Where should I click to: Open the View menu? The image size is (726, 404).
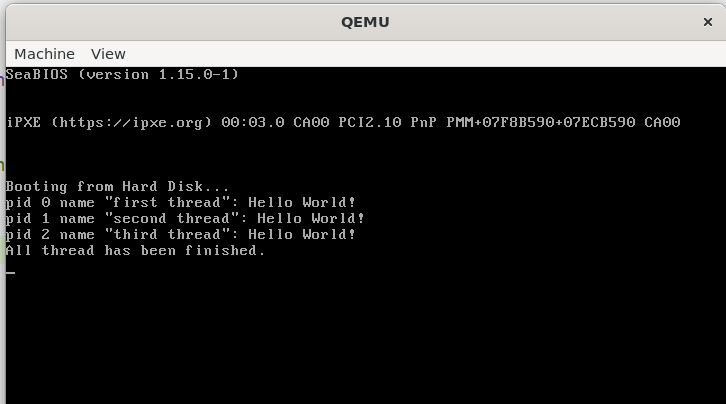click(108, 54)
